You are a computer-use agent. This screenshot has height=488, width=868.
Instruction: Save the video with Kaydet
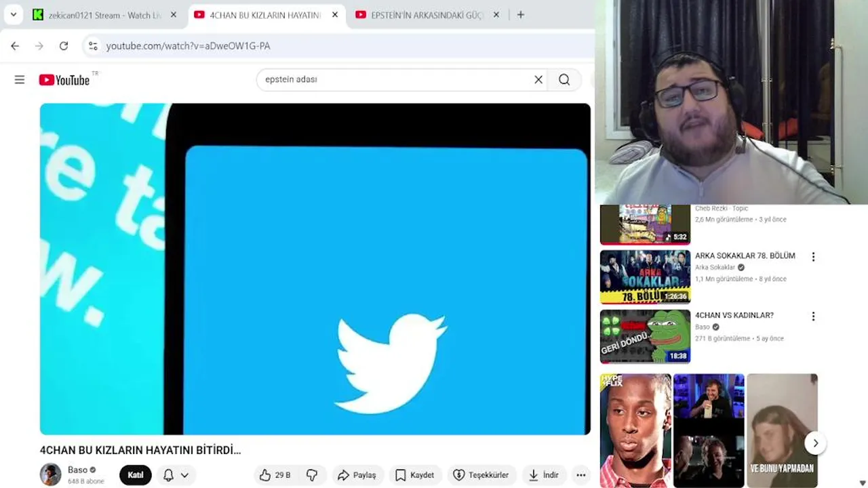(x=414, y=475)
